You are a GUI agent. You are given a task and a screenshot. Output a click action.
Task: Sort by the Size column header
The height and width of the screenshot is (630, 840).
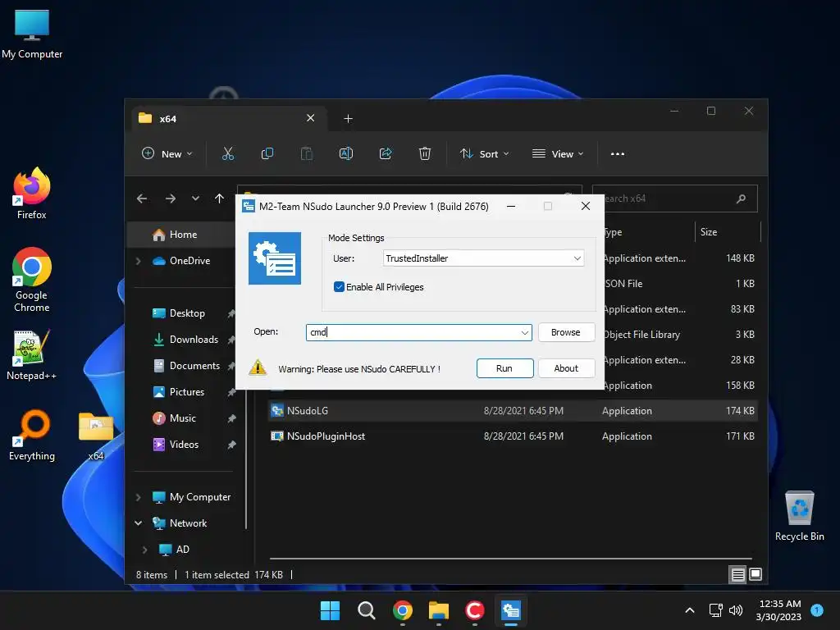pyautogui.click(x=728, y=232)
